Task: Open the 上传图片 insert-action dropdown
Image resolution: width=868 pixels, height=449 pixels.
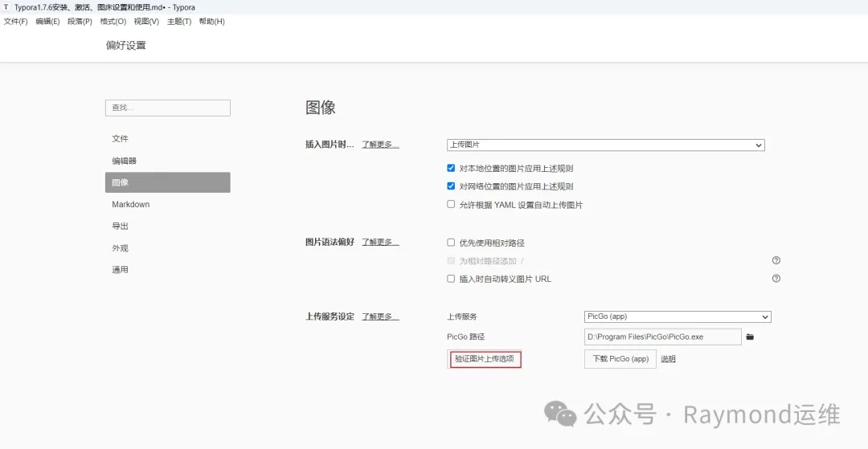Action: tap(606, 145)
